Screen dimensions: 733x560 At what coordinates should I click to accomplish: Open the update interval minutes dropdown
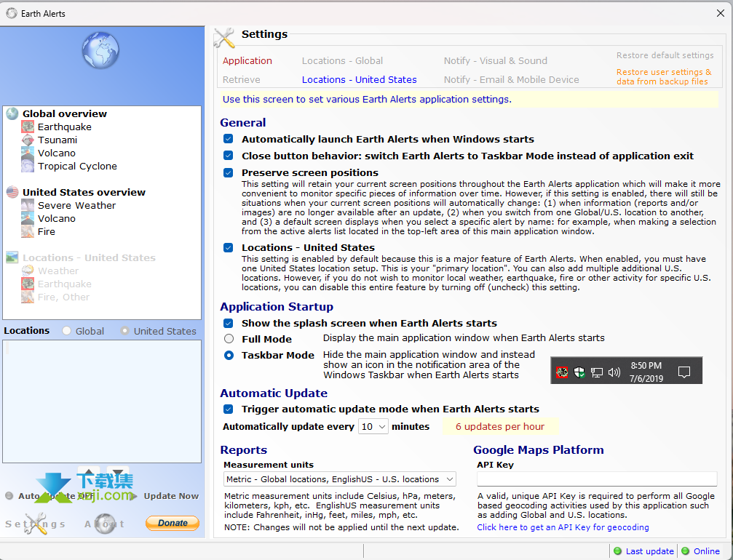coord(373,426)
